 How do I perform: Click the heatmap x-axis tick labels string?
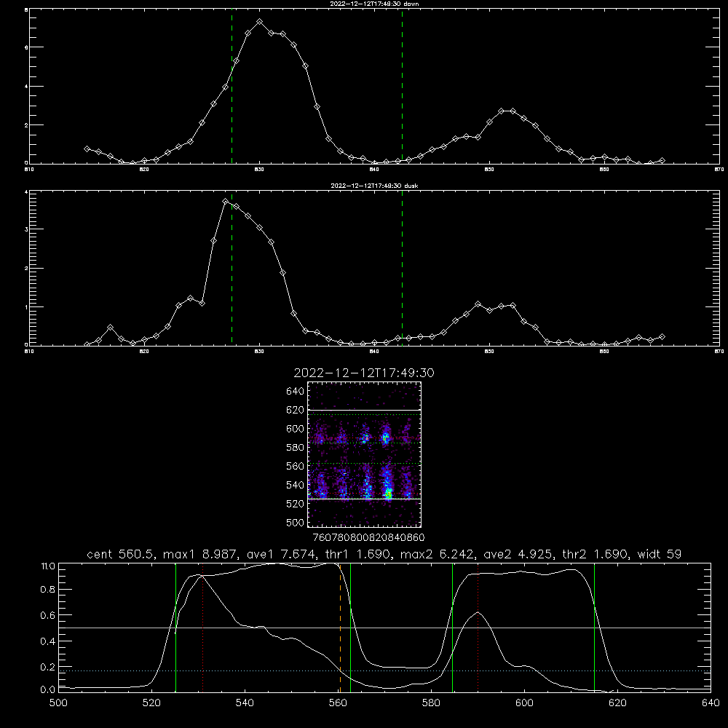[368, 538]
